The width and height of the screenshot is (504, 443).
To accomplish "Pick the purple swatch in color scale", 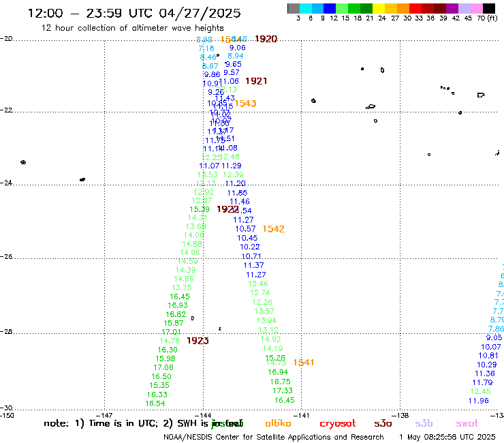I will (452, 8).
